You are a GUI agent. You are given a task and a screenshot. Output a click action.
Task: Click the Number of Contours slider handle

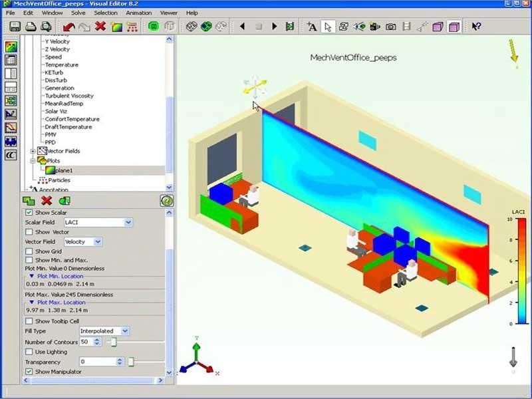(112, 341)
